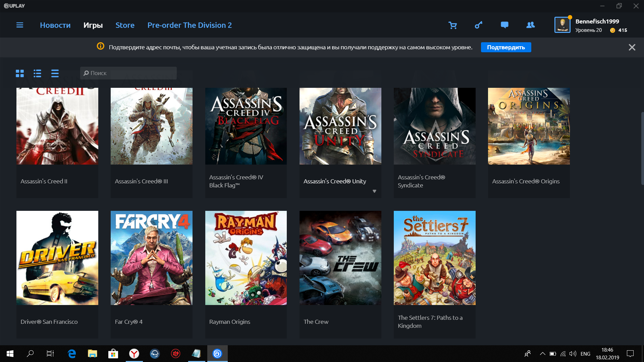The height and width of the screenshot is (362, 644).
Task: Open the clock and date flyout
Action: tap(607, 354)
